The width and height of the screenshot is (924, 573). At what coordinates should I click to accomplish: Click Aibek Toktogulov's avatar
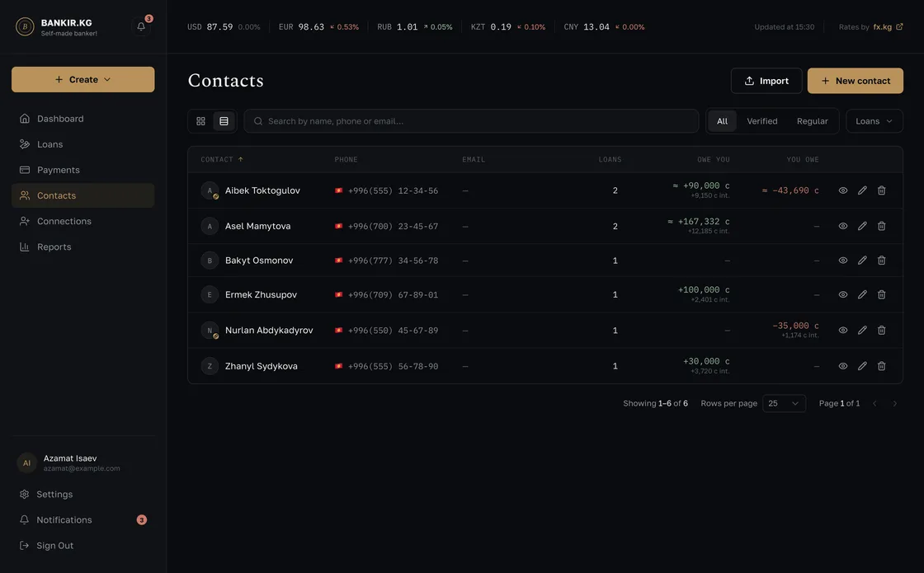tap(210, 190)
